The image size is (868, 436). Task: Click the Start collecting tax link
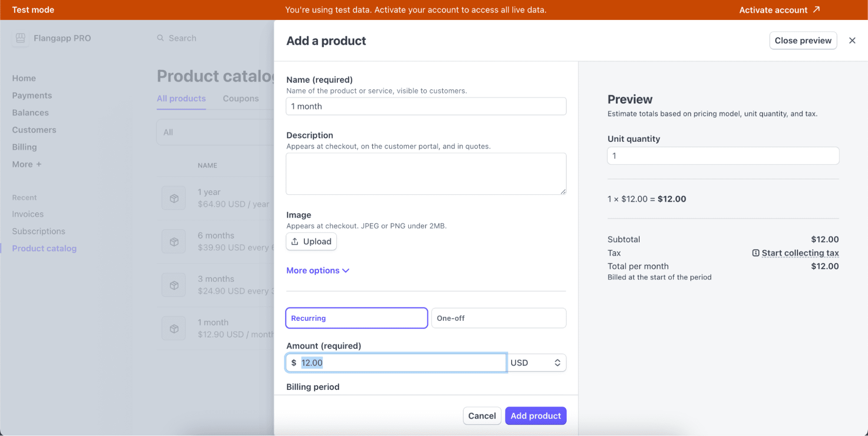[x=799, y=253]
